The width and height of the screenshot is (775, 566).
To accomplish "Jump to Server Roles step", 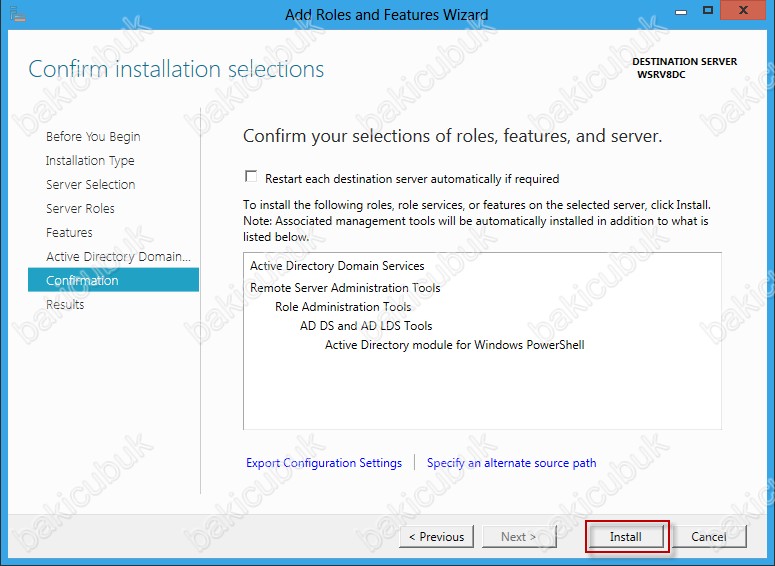I will (80, 209).
